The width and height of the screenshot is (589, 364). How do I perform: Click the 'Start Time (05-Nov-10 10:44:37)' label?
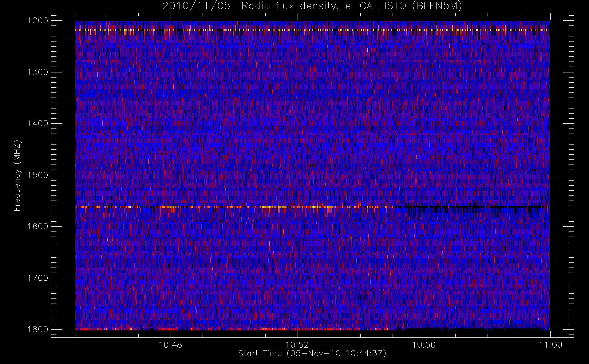pyautogui.click(x=312, y=353)
